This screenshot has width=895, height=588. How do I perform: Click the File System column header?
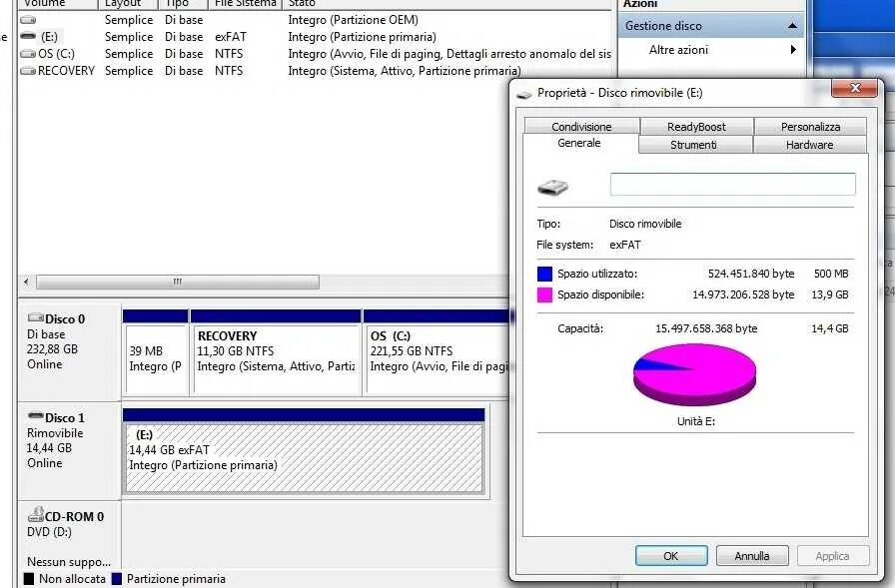tap(246, 4)
